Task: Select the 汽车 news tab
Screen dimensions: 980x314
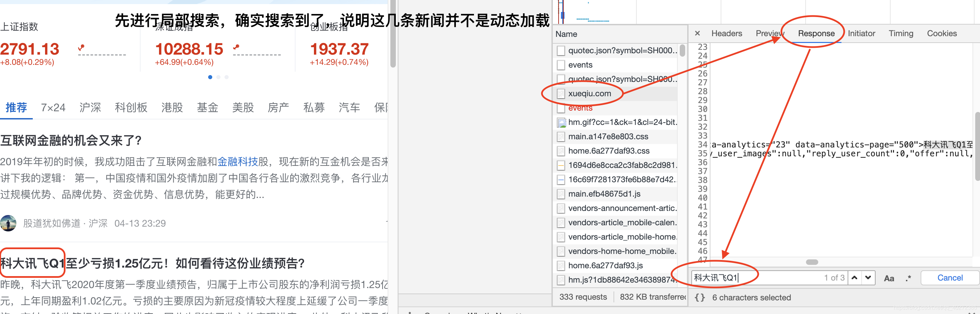Action: pyautogui.click(x=349, y=108)
